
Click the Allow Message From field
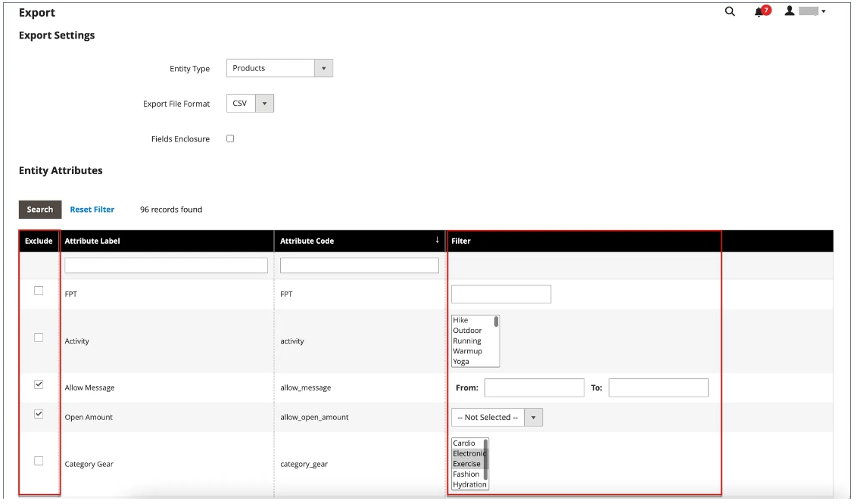(534, 387)
